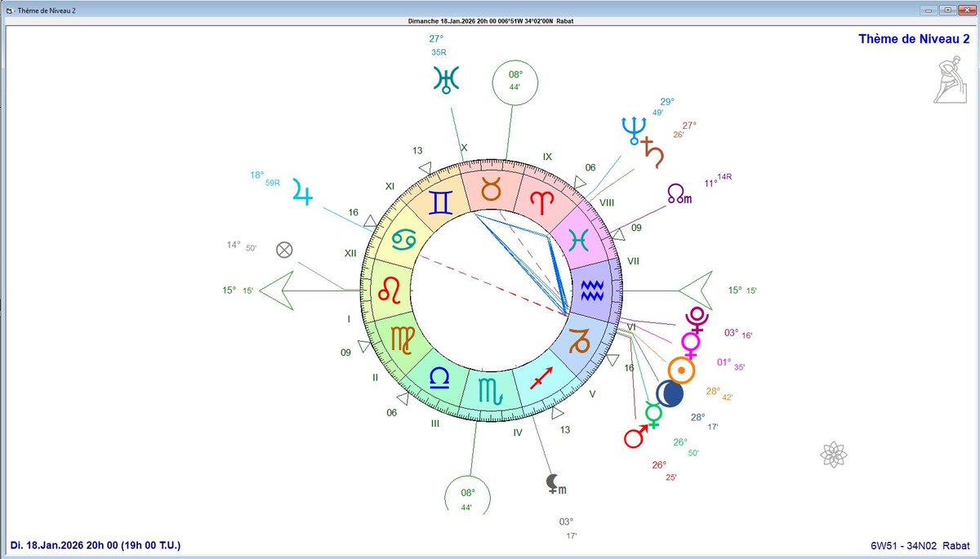This screenshot has height=559, width=980.
Task: Click the blue Thème de Niveau 2 heading
Action: (913, 38)
